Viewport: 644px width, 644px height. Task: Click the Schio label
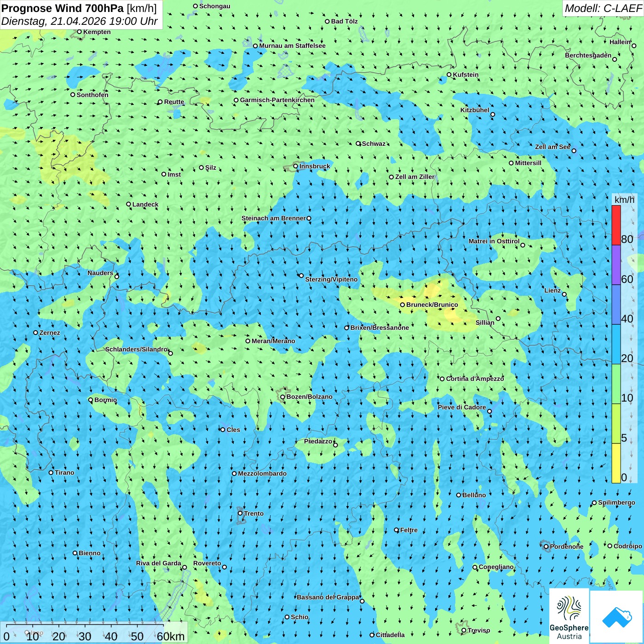coord(299,617)
